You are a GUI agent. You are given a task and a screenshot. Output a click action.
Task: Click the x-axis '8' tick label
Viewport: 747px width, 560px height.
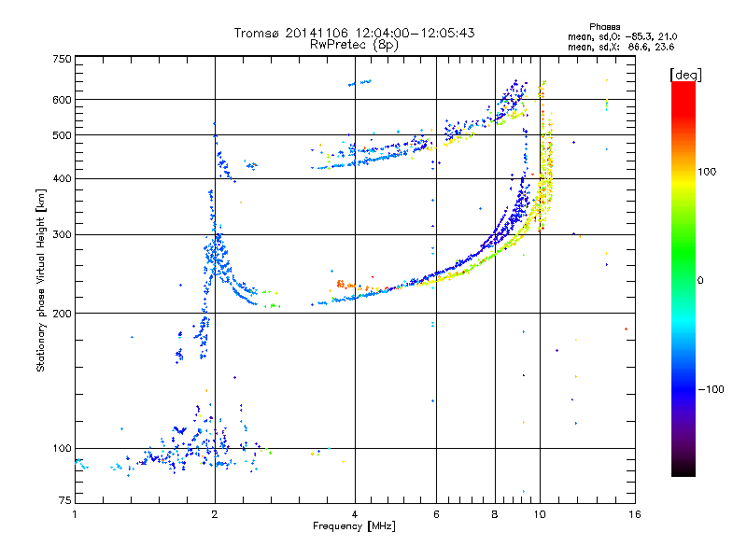495,514
